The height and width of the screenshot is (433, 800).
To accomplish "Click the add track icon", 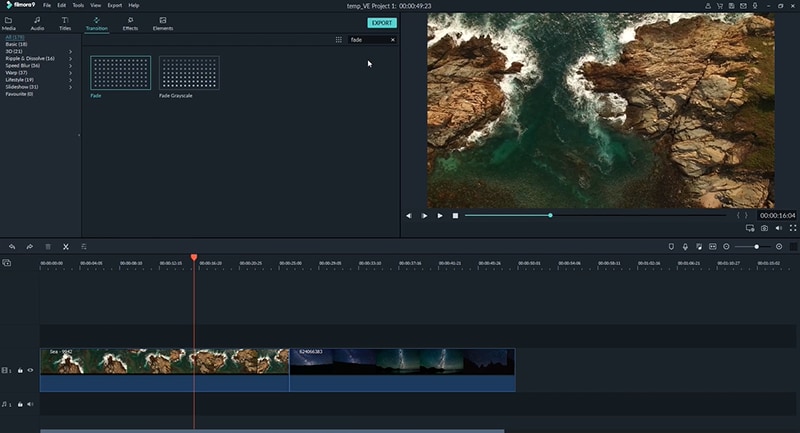I will click(x=6, y=263).
